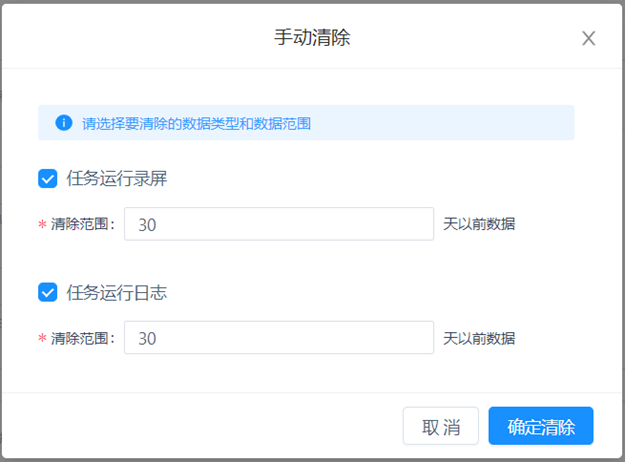Confirm with the 确定清除 button
The width and height of the screenshot is (625, 462).
[540, 427]
